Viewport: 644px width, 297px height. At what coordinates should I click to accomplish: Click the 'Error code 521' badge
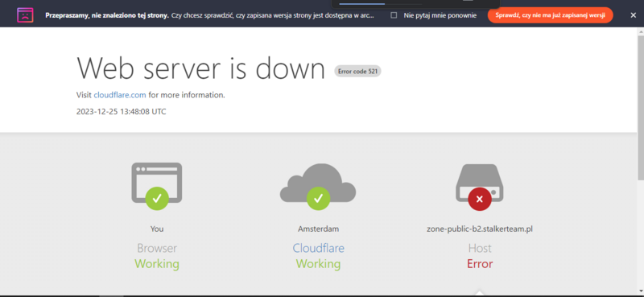357,71
